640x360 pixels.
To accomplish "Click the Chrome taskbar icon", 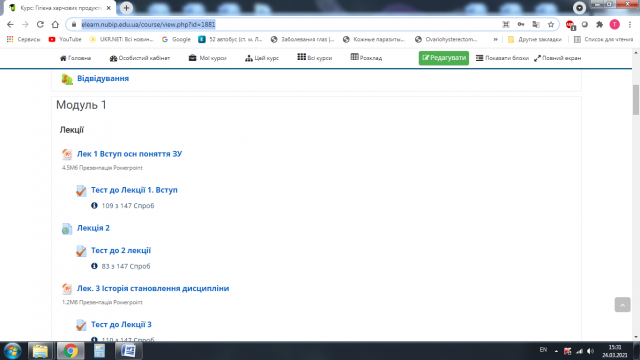I will (x=70, y=351).
